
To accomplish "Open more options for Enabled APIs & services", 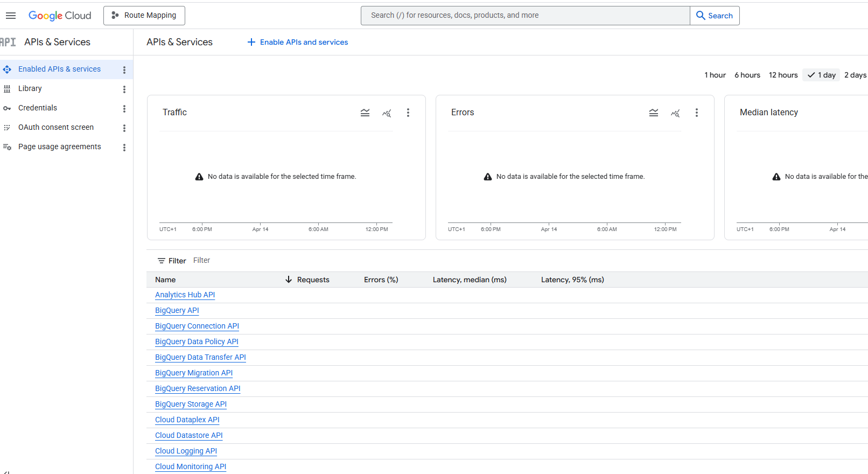I will (x=124, y=70).
